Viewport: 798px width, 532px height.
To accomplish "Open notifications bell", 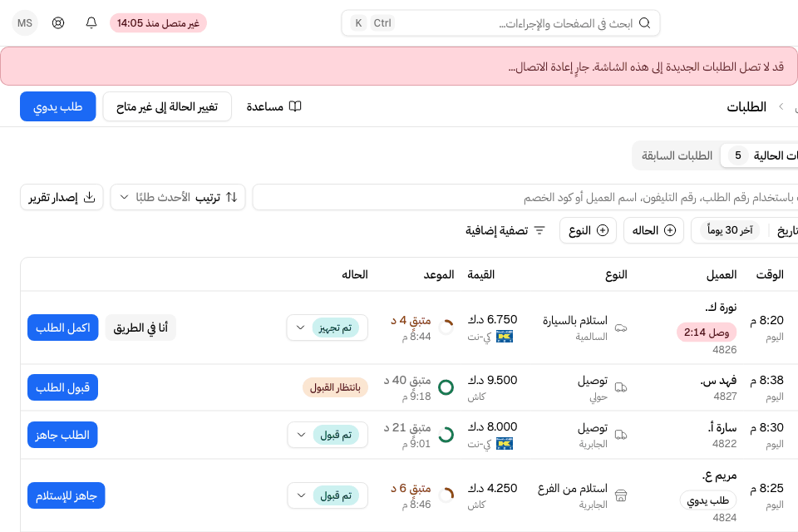I will coord(91,23).
